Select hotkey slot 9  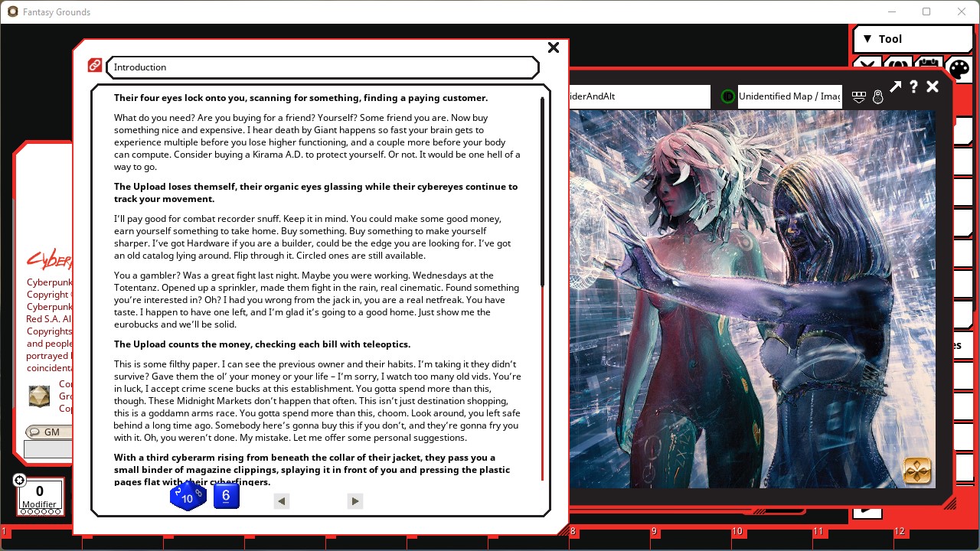[x=691, y=538]
